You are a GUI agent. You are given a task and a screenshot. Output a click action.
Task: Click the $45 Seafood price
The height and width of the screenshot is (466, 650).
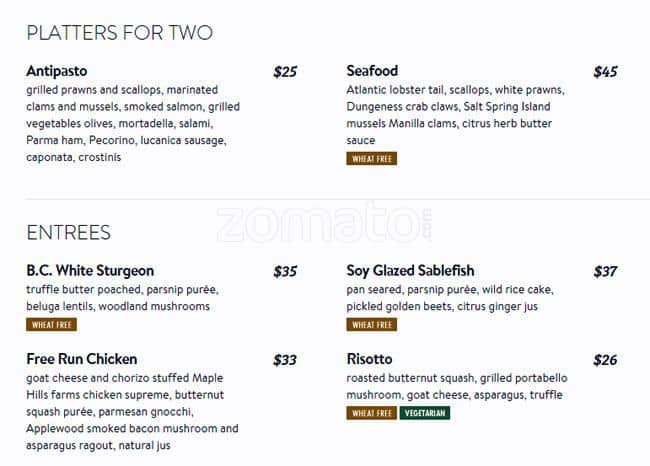coord(605,72)
